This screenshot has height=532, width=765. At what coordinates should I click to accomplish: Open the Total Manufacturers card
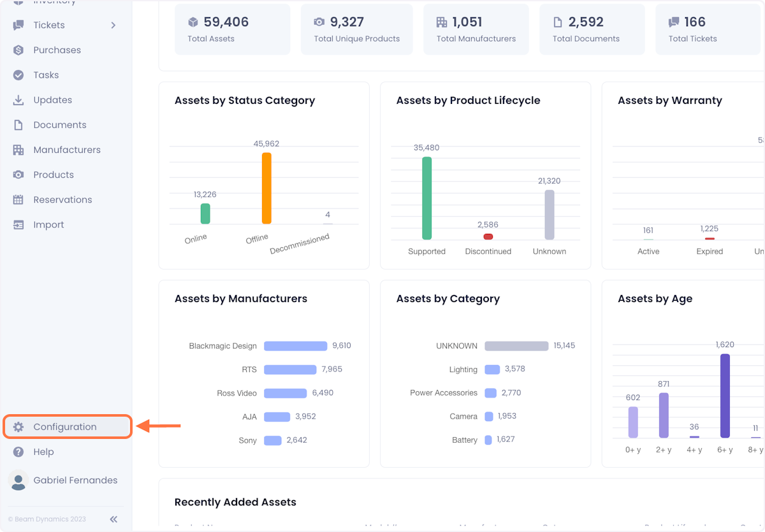(476, 29)
